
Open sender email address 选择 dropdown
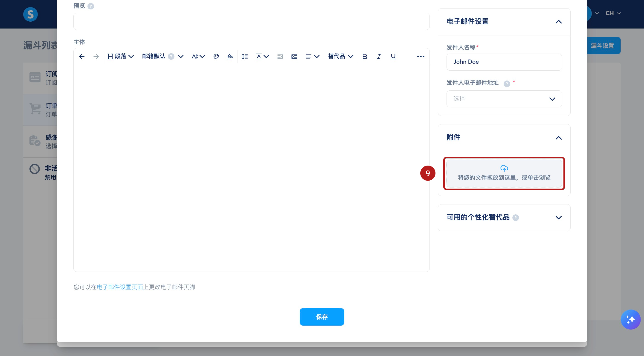tap(504, 99)
